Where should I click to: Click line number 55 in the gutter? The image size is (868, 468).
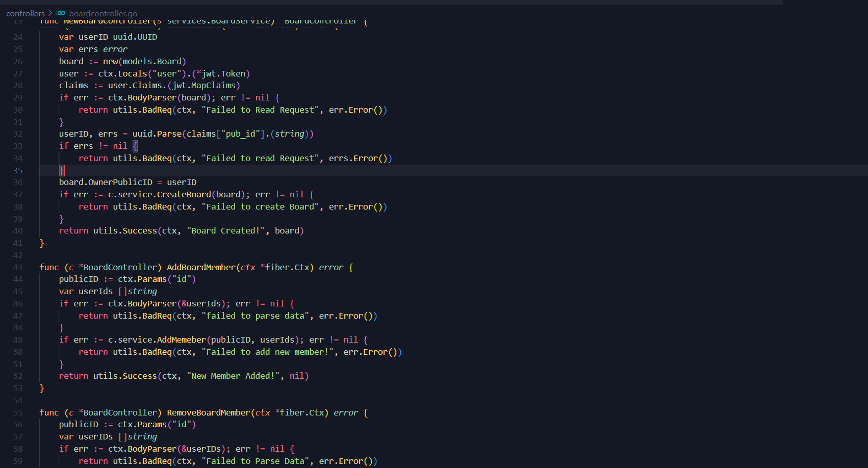click(18, 412)
